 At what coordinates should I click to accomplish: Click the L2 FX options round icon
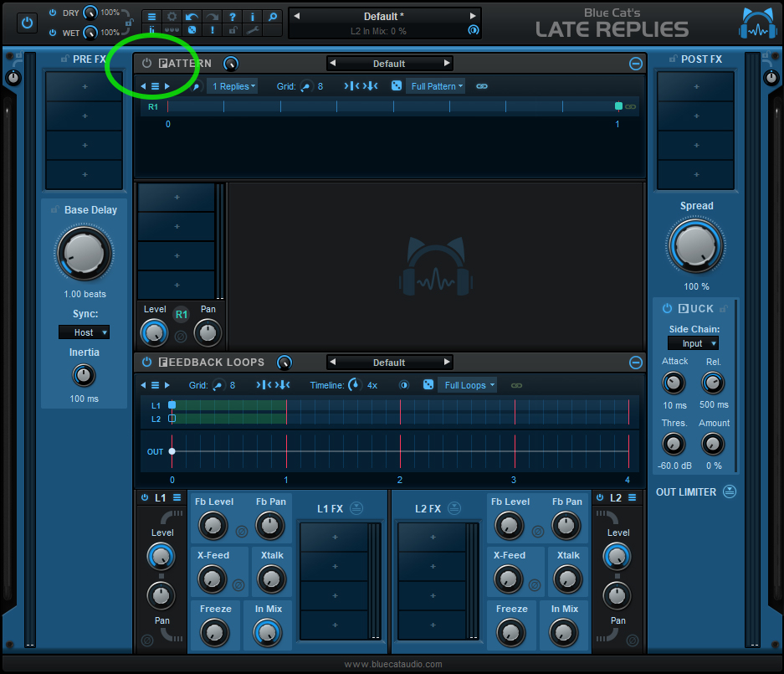click(454, 508)
